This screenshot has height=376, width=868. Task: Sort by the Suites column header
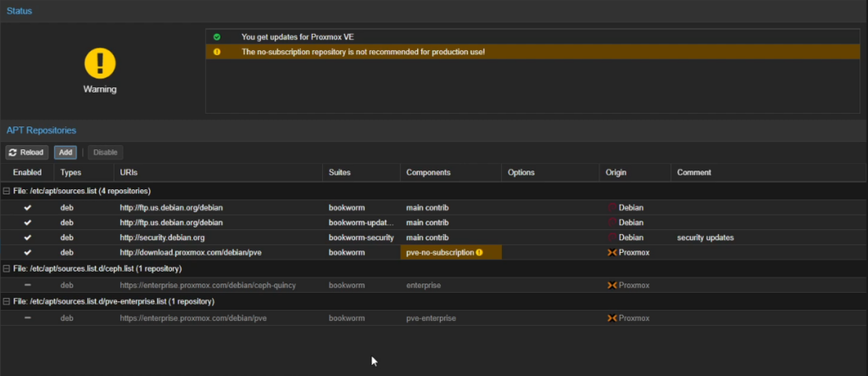click(x=361, y=172)
